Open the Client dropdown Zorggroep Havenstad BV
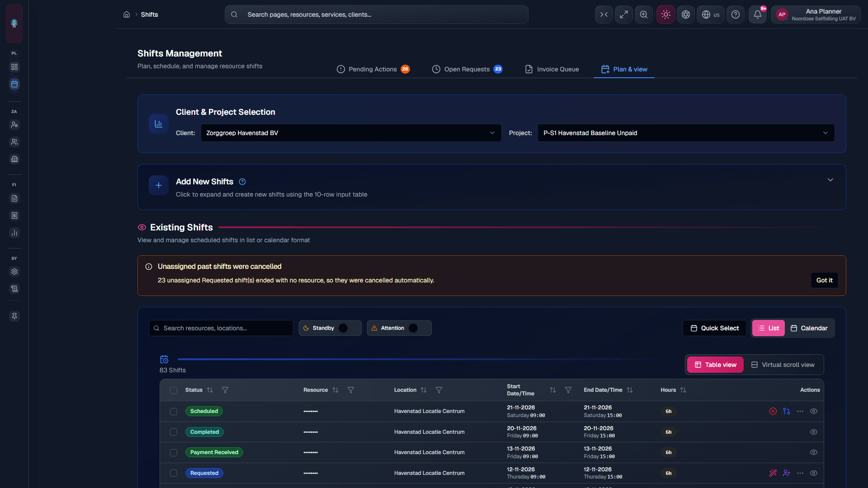Image resolution: width=868 pixels, height=488 pixels. pos(351,133)
